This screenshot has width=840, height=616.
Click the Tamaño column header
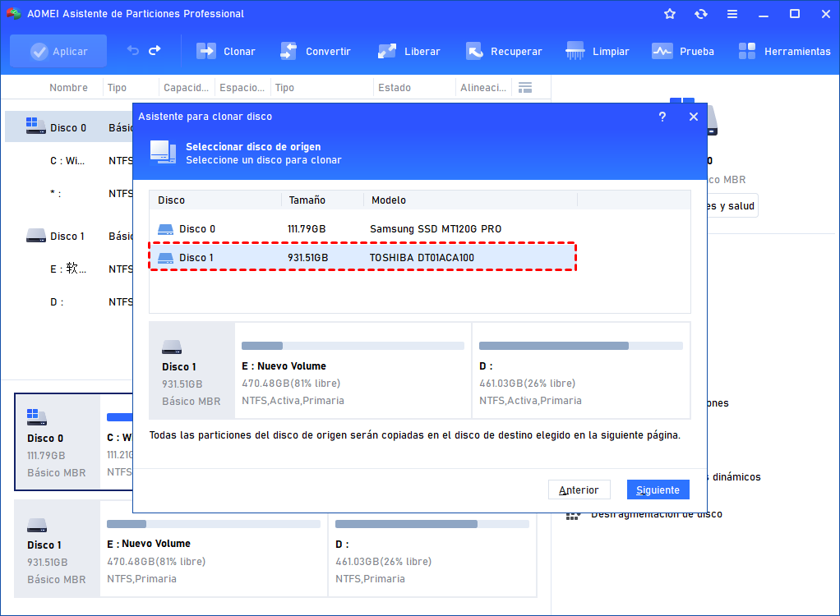307,200
